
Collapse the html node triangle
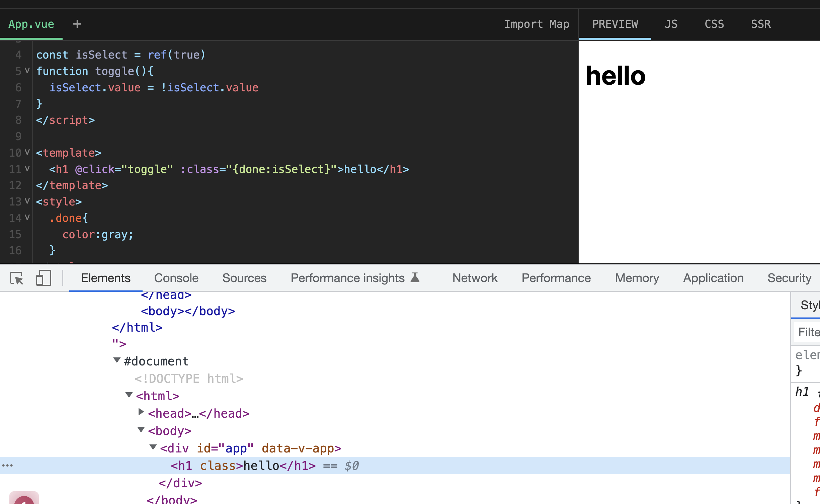click(129, 395)
